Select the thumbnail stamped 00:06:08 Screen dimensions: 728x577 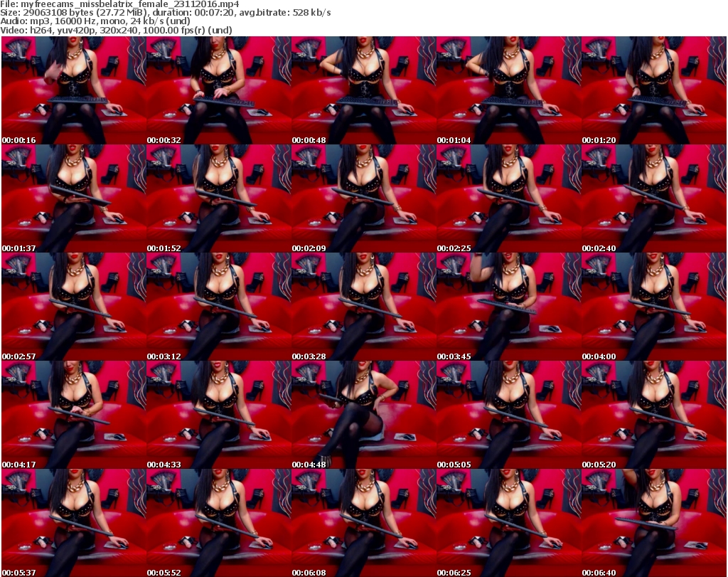pos(363,523)
